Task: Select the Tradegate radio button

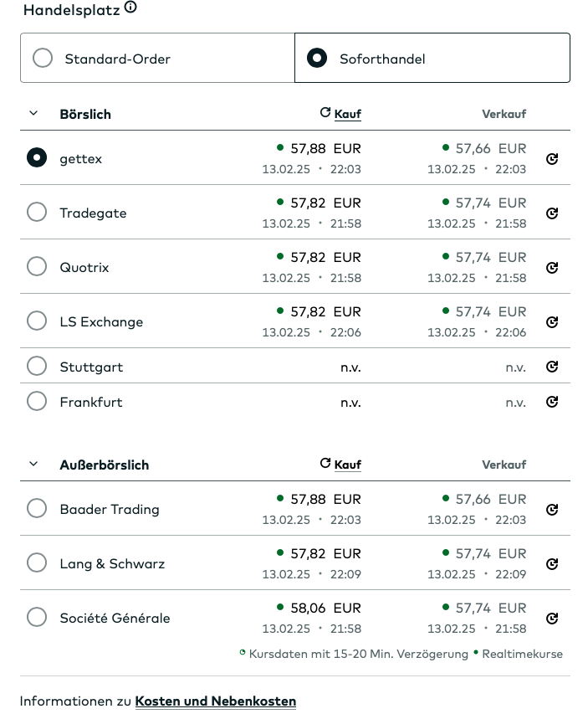Action: pos(37,213)
